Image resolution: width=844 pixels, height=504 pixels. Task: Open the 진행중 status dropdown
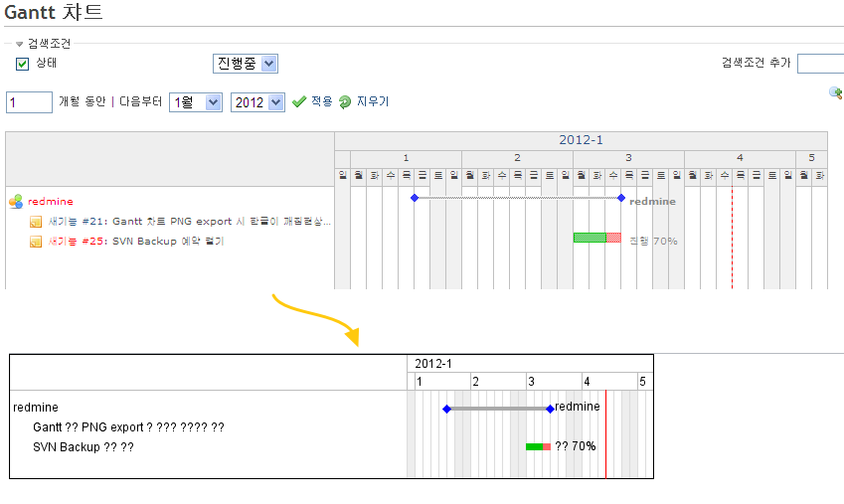coord(246,64)
